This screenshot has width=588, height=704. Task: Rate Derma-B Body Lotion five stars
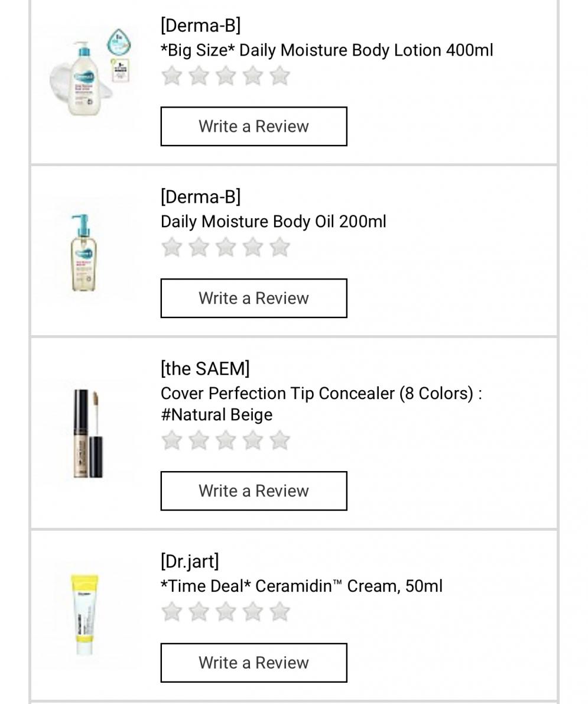[280, 76]
